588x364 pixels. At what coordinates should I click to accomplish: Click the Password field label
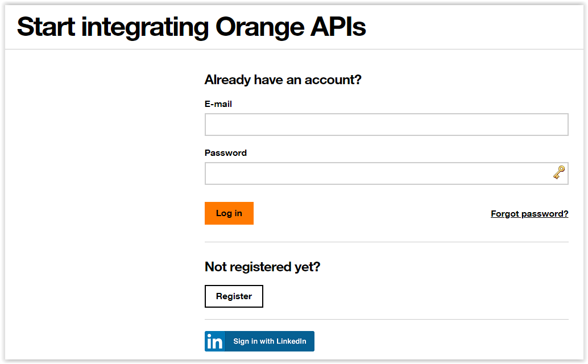tap(226, 152)
